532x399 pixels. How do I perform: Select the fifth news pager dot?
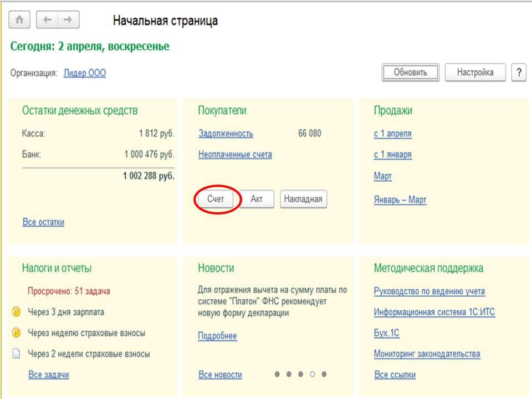click(324, 374)
